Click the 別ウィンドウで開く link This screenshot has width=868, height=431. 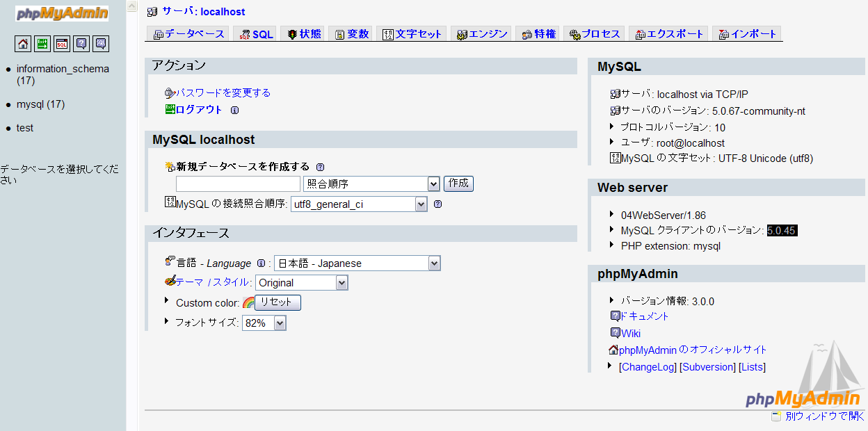coord(824,416)
